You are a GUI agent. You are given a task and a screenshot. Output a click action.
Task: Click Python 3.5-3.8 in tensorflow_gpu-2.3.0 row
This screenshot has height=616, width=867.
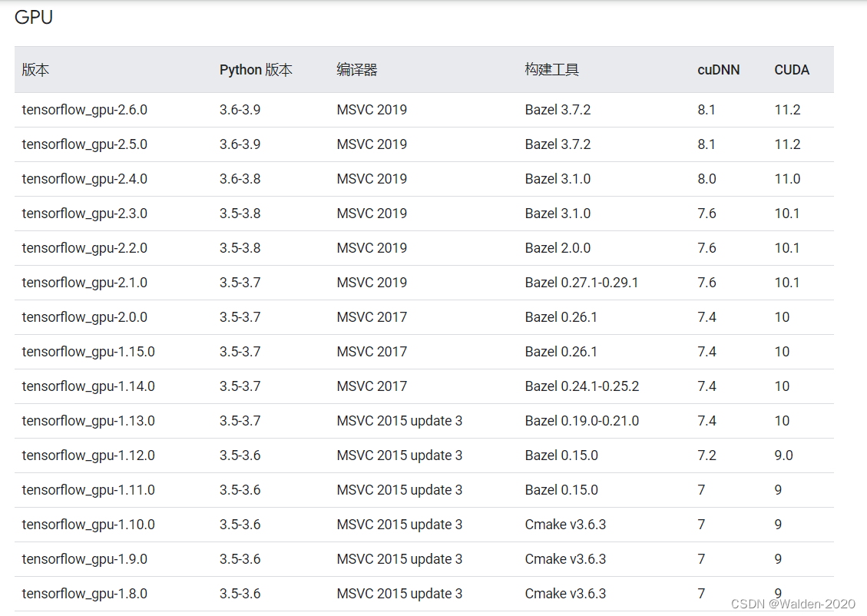click(240, 214)
